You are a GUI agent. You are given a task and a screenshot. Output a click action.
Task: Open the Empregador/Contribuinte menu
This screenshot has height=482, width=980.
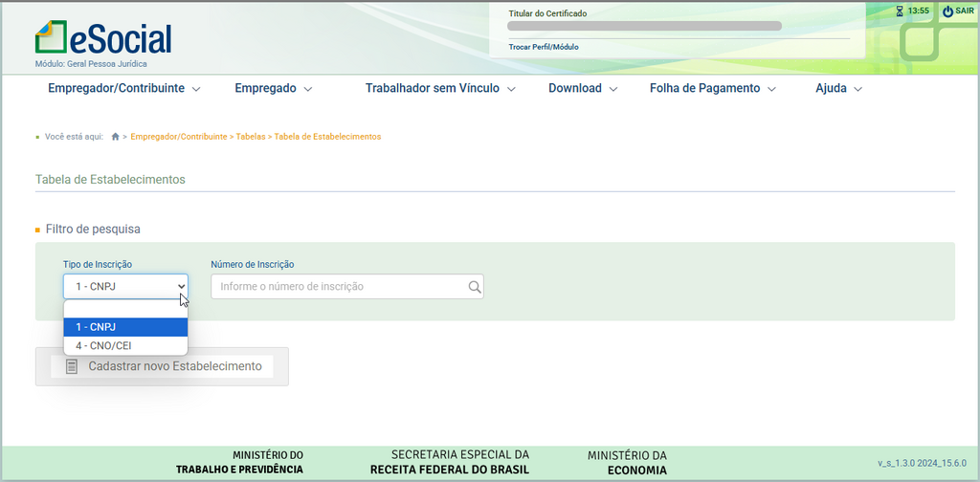coord(123,88)
